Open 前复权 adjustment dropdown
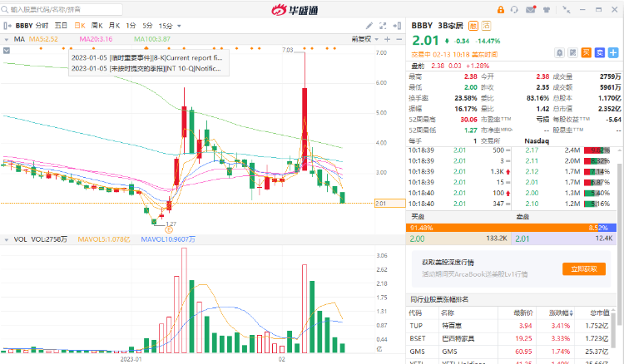624x364 pixels. click(x=365, y=39)
